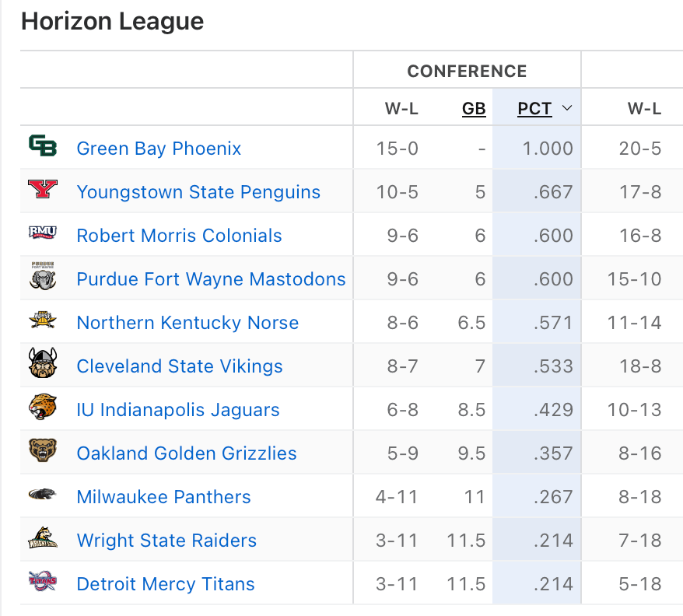Click the Wright State Raiders logo
The image size is (683, 616).
tap(43, 538)
